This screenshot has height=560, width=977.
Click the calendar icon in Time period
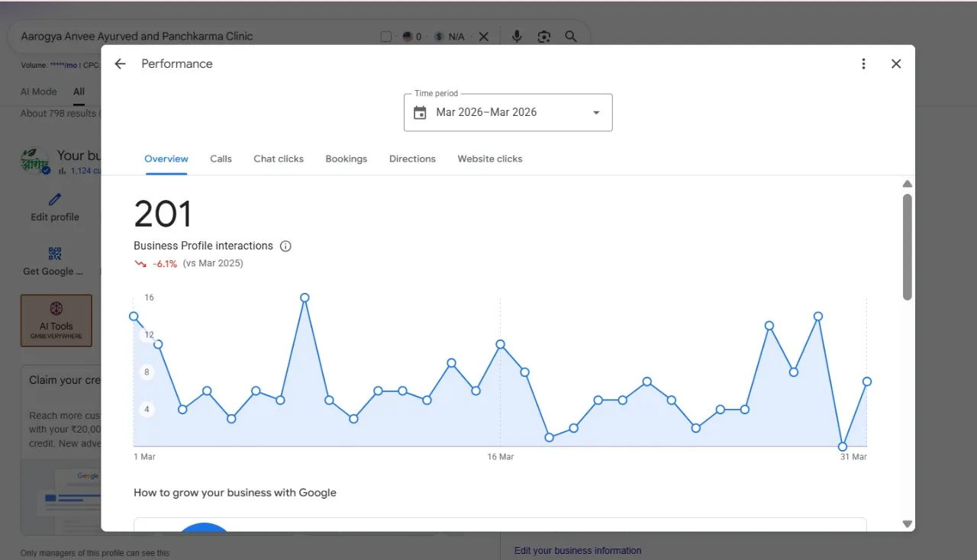(x=420, y=113)
